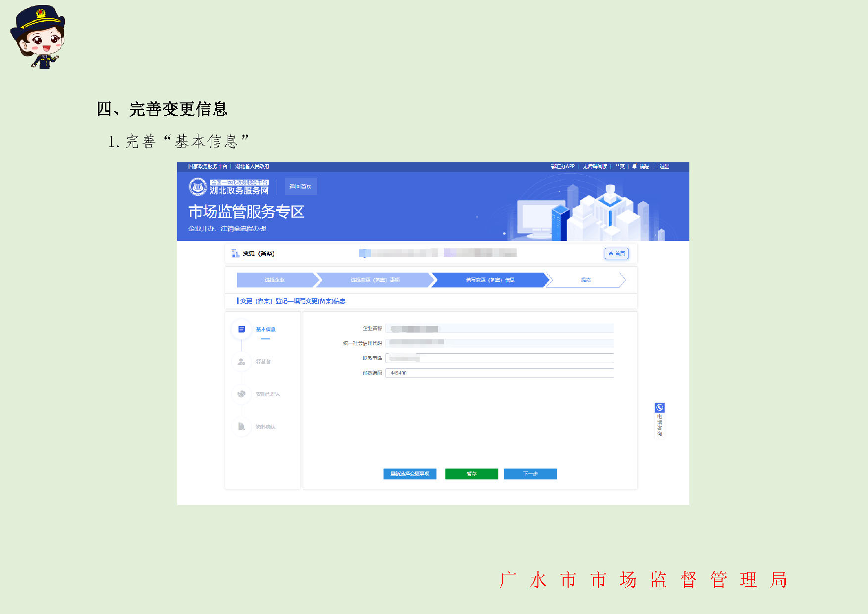Click the 基本信息 document icon in sidebar
The width and height of the screenshot is (868, 614).
coord(241,329)
